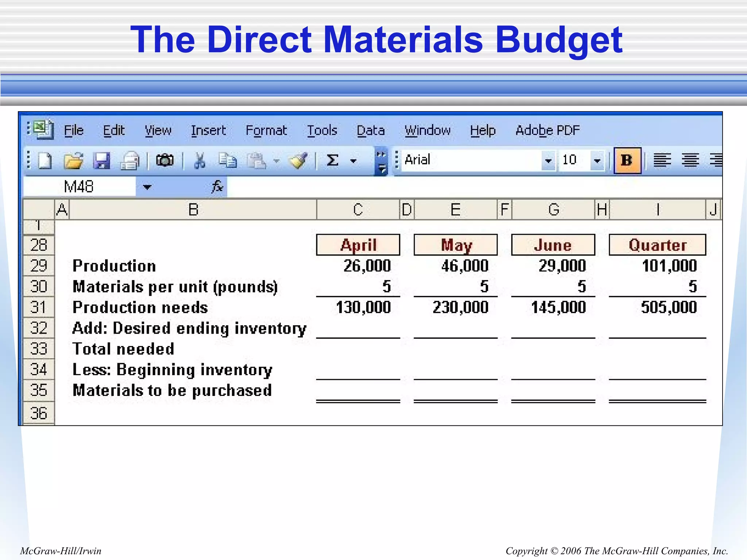Image resolution: width=747 pixels, height=560 pixels.
Task: Copy the selection
Action: (x=228, y=160)
